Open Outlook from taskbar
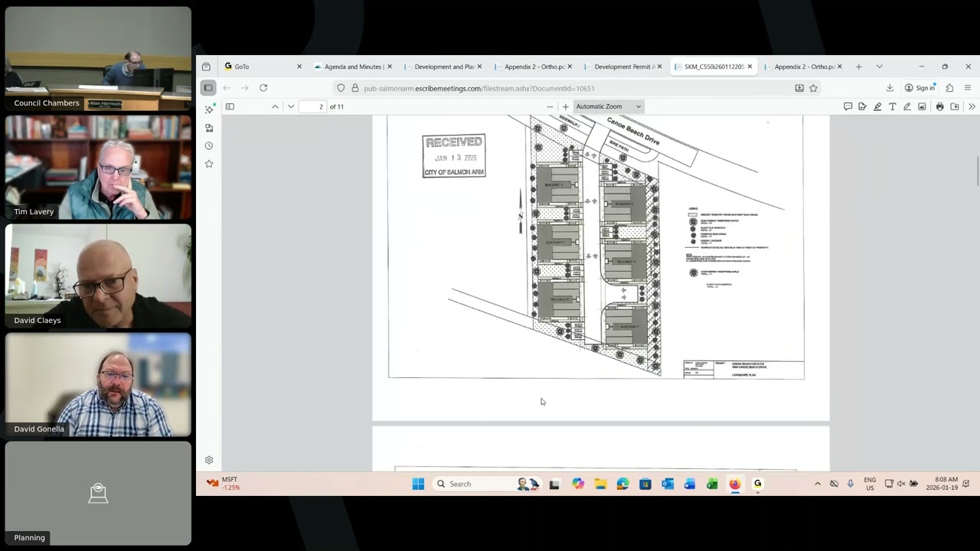980x551 pixels. [x=668, y=484]
